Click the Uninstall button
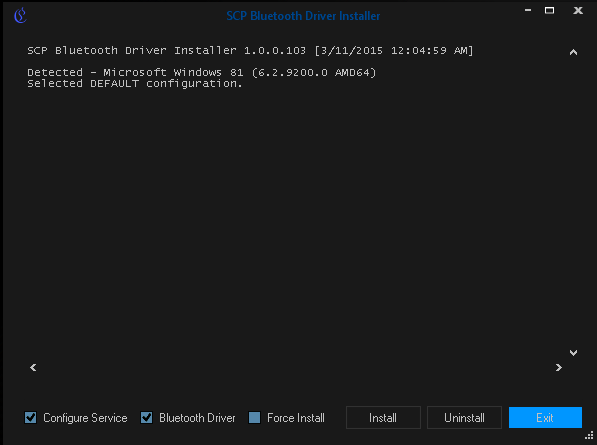Screen dimensions: 597x445 pyautogui.click(x=464, y=418)
